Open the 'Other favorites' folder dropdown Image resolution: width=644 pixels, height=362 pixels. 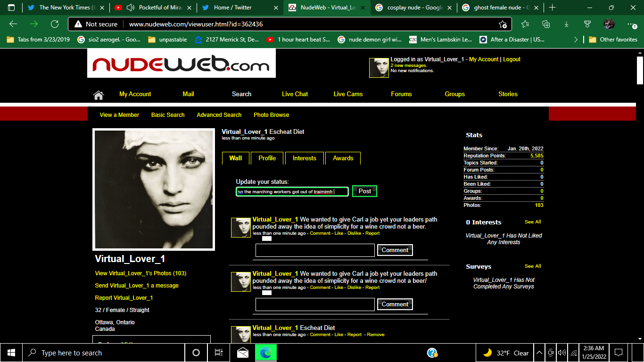tap(613, 40)
